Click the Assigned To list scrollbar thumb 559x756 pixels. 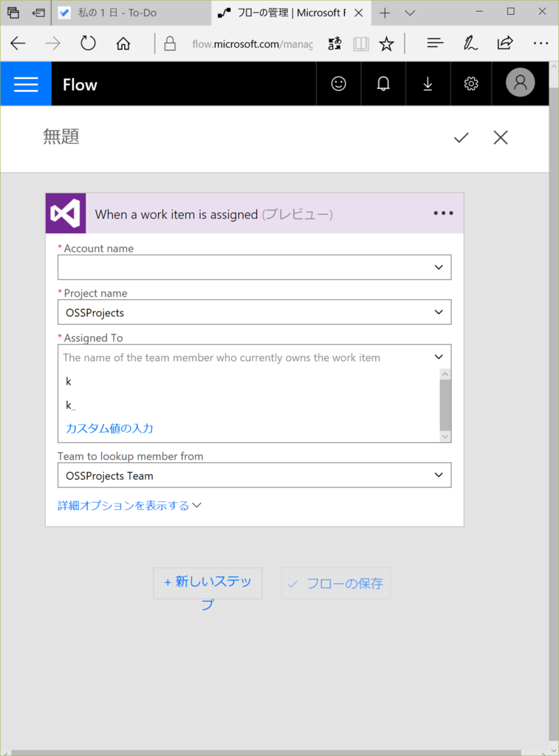click(x=445, y=405)
